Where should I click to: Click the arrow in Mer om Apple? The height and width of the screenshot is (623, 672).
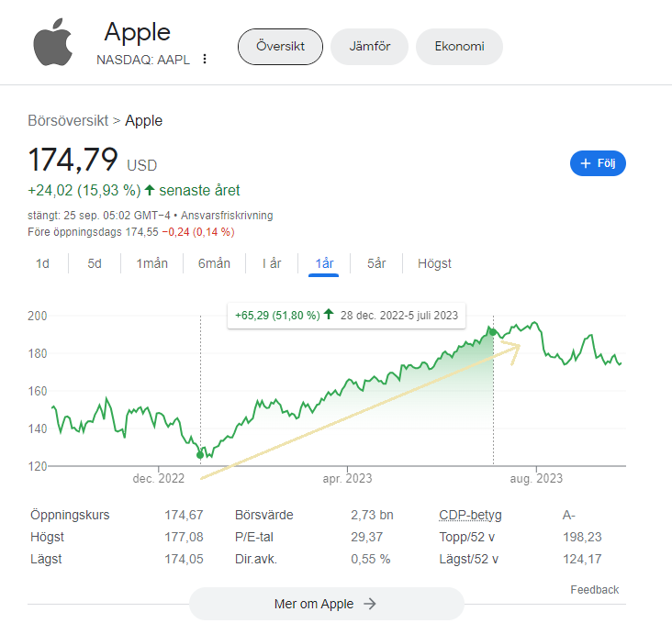(x=370, y=604)
